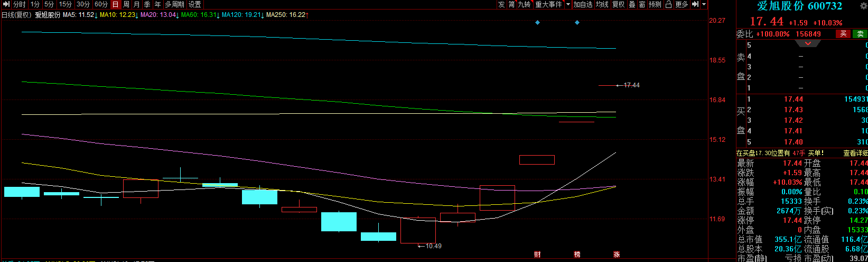Screen dimensions: 868x262
Task: Open 多周期 multi-period view
Action: pos(175,4)
